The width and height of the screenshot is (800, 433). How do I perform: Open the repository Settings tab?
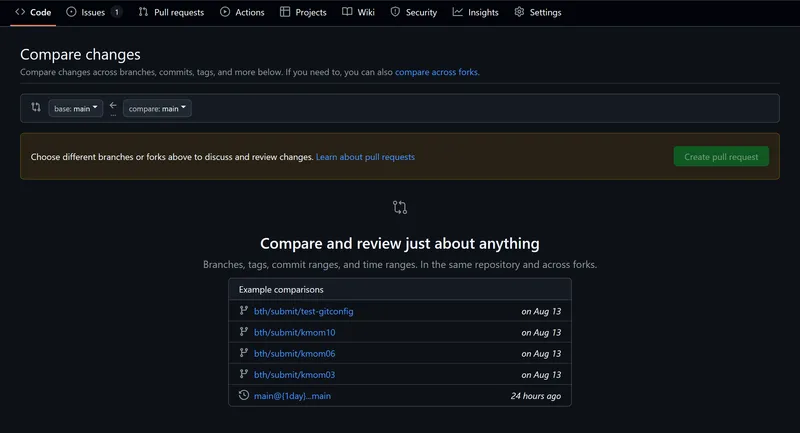pos(537,12)
